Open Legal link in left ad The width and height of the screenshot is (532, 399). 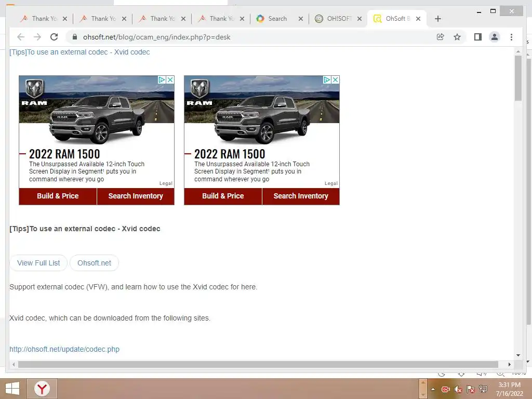coord(166,183)
